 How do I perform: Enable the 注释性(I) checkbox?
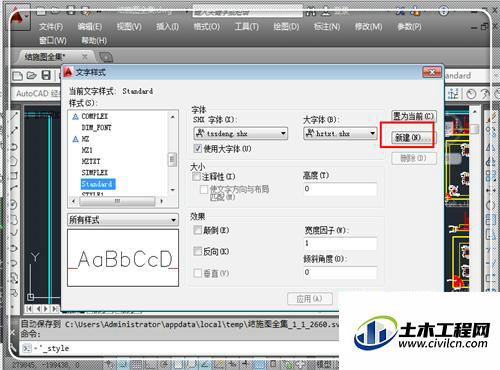click(196, 176)
